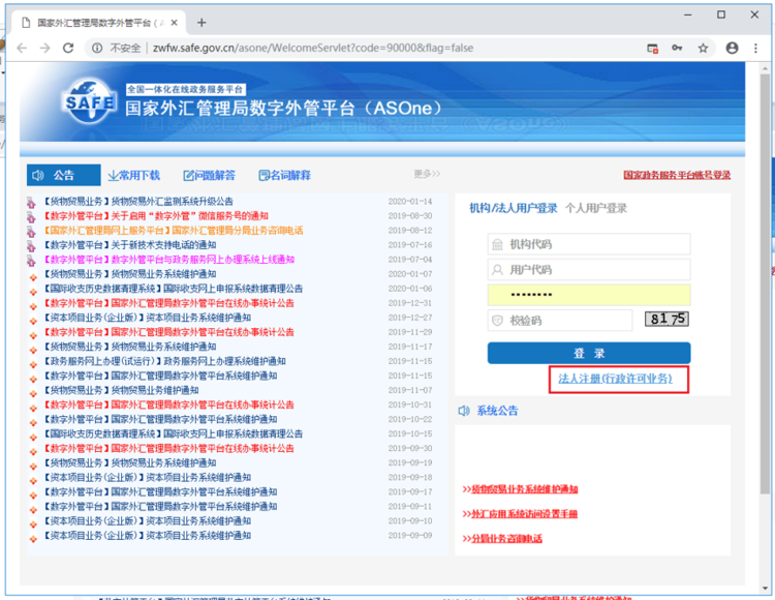Click the page's vertical scrollbar

coord(765,300)
